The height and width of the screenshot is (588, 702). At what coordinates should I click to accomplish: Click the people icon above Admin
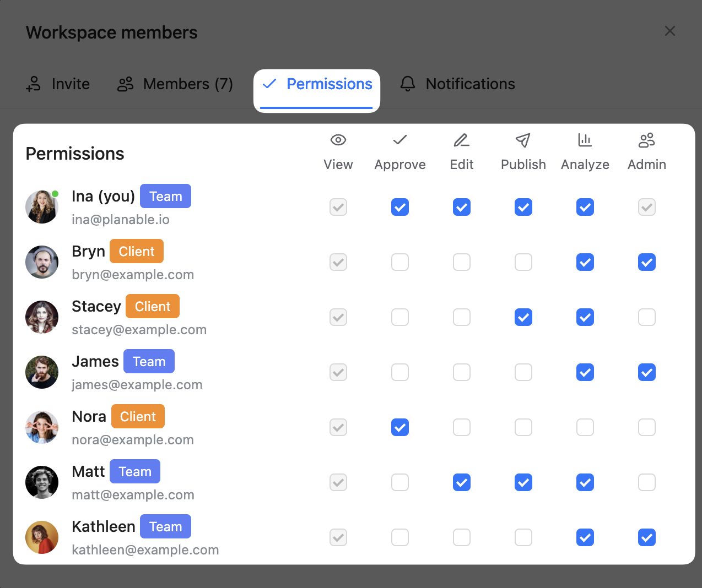[x=646, y=140]
